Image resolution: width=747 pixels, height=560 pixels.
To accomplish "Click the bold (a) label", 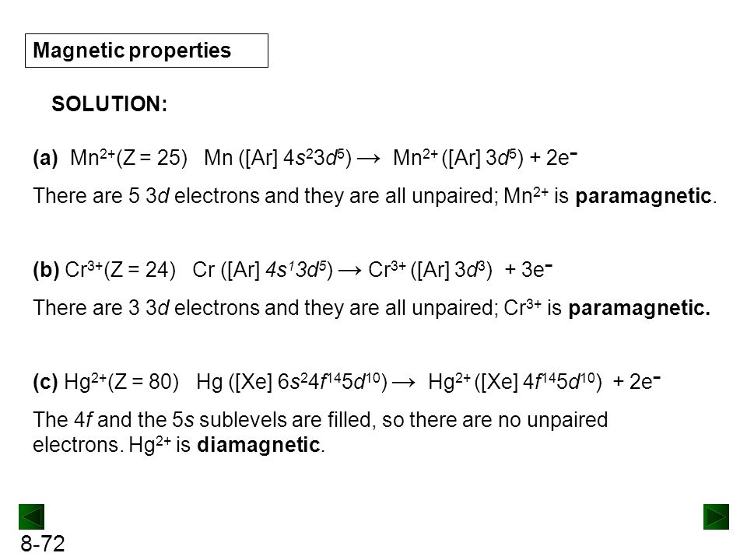I will pos(45,158).
